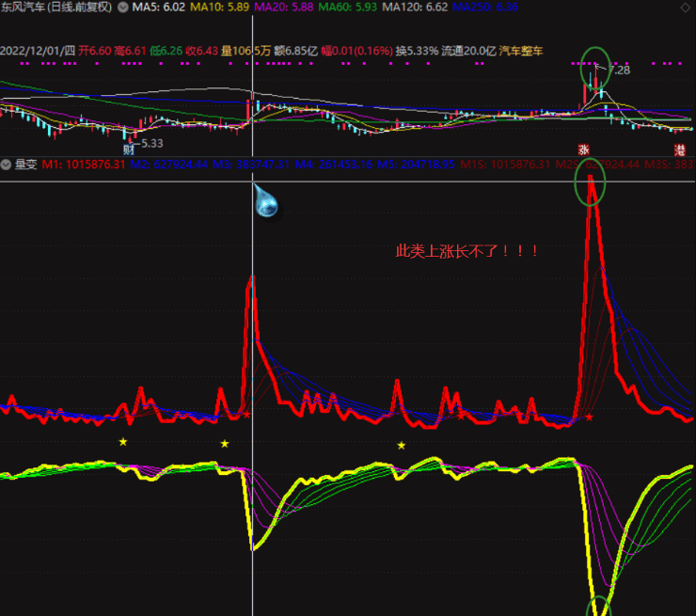The height and width of the screenshot is (616, 696).
Task: Click the 东风汽车 (日线,前复权) title
Action: (x=56, y=8)
